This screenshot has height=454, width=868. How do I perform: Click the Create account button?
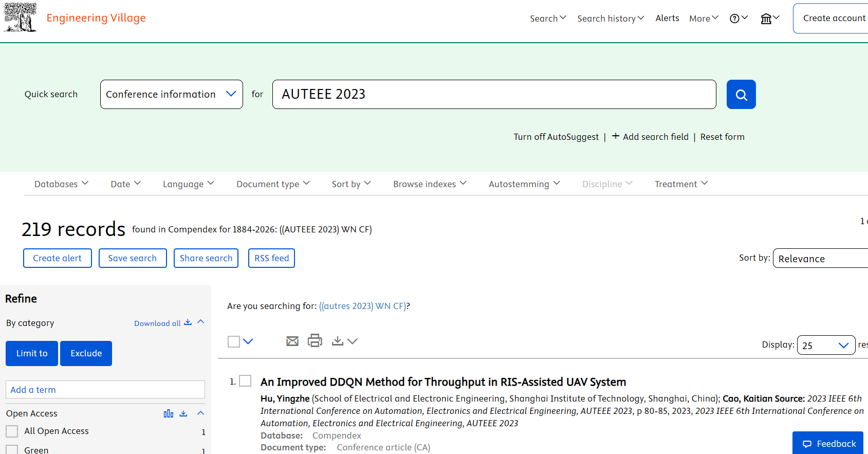830,19
